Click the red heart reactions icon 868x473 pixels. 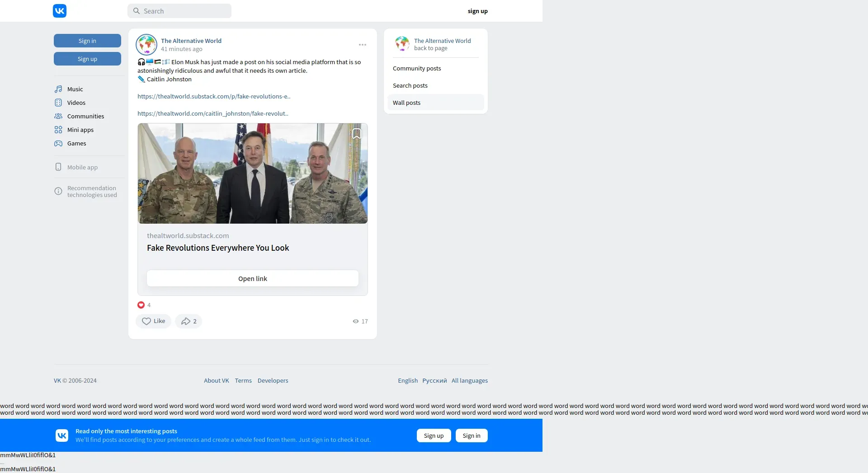pyautogui.click(x=141, y=305)
